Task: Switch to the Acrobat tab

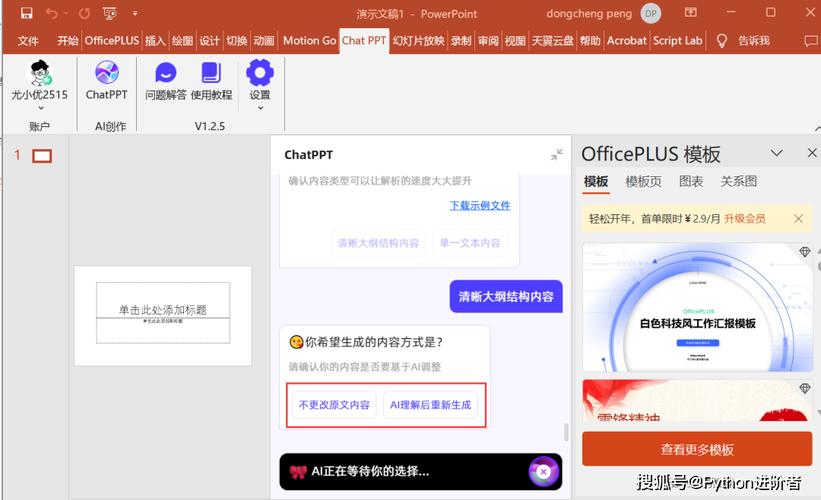Action: coord(627,41)
